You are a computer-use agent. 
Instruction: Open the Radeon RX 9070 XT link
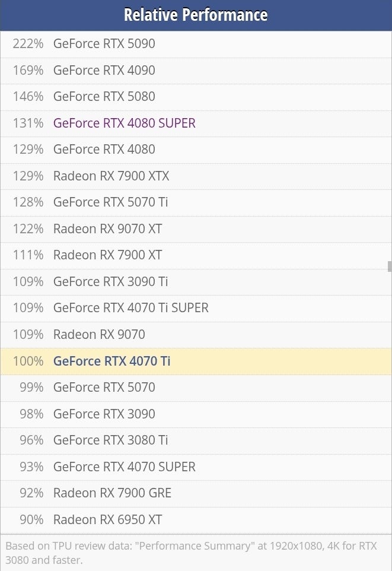[x=107, y=229]
